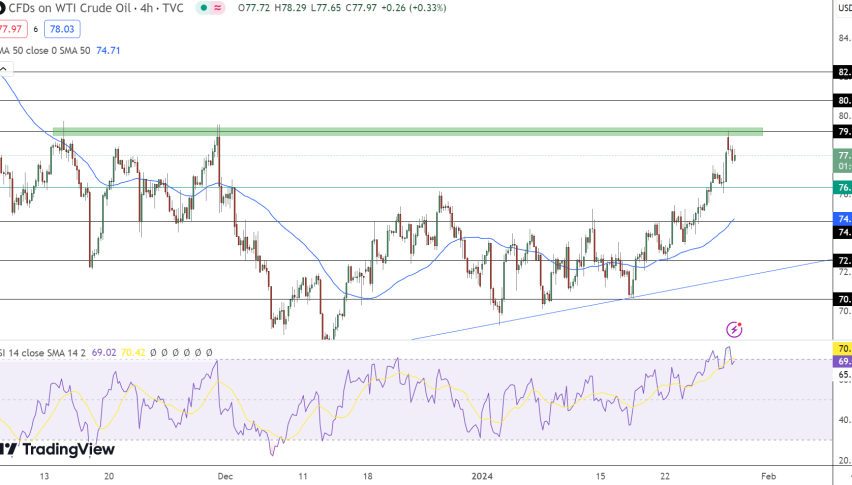Click the 'Feb' label on time axis
The width and height of the screenshot is (852, 485).
point(768,476)
